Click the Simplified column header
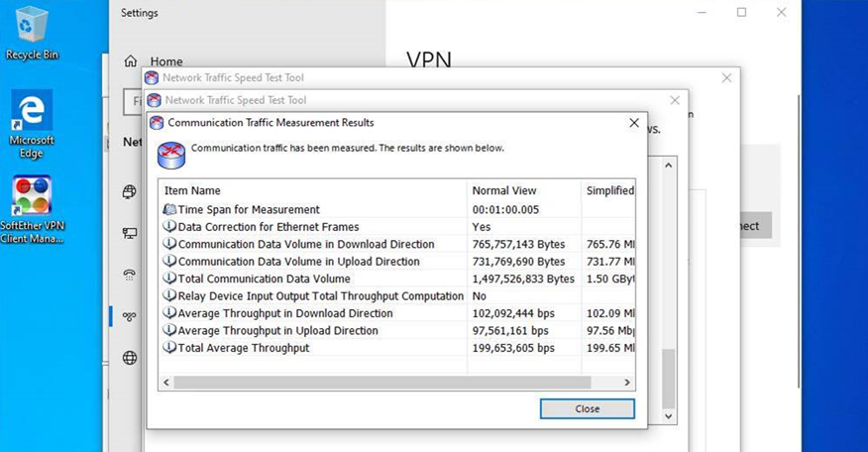This screenshot has width=868, height=452. tap(608, 190)
